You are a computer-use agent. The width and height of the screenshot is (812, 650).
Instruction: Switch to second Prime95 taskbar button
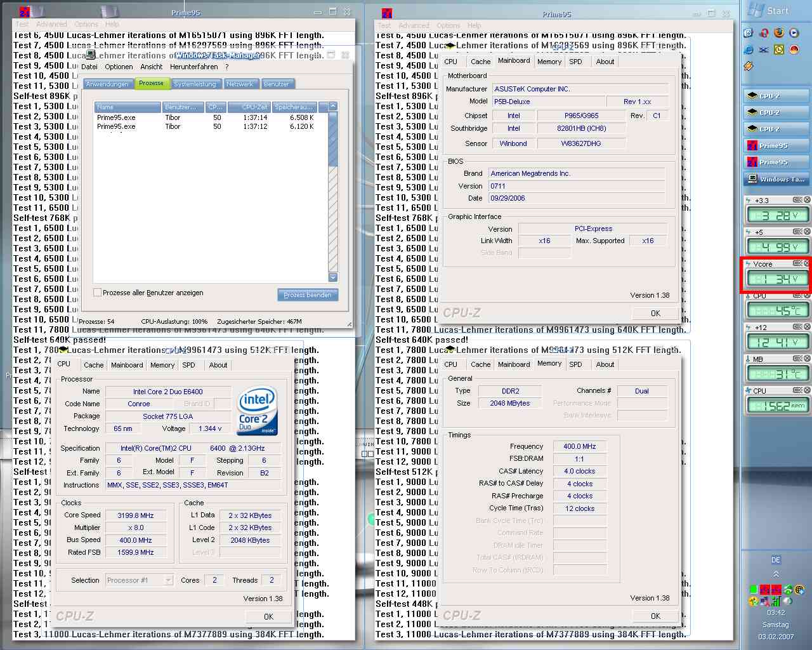point(776,162)
